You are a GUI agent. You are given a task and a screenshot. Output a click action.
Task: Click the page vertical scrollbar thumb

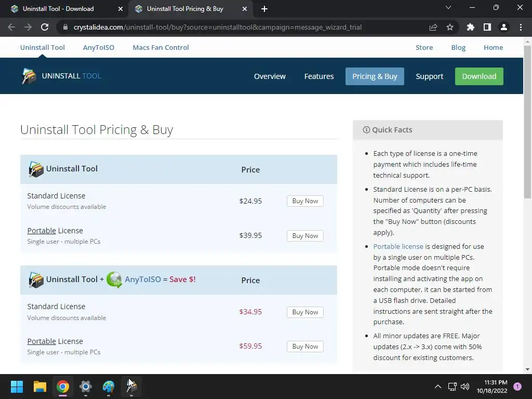point(527,122)
